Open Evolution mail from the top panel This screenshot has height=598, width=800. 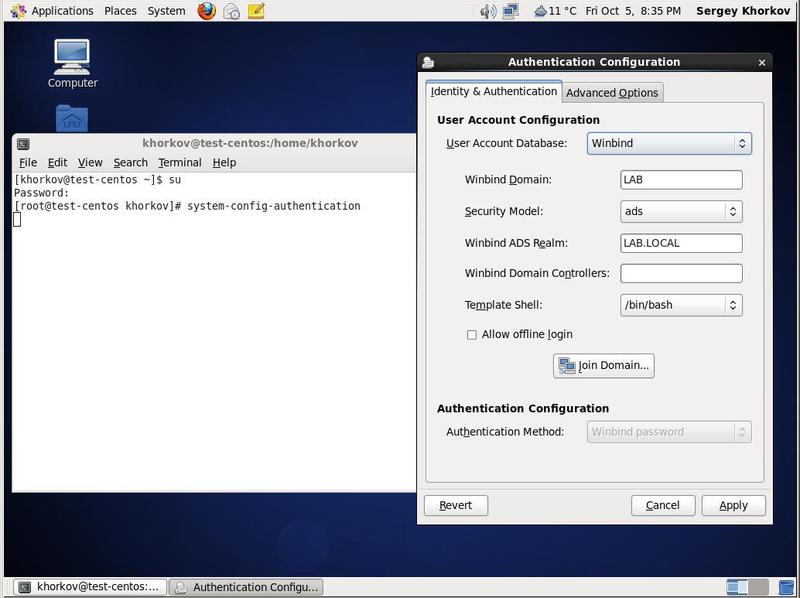pos(231,11)
